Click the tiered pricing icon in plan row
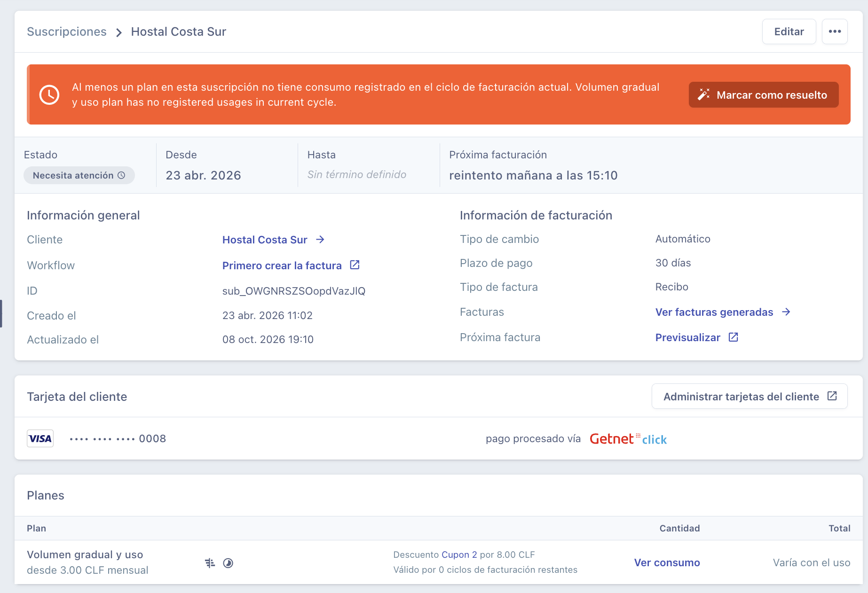Viewport: 868px width, 593px height. [x=210, y=563]
